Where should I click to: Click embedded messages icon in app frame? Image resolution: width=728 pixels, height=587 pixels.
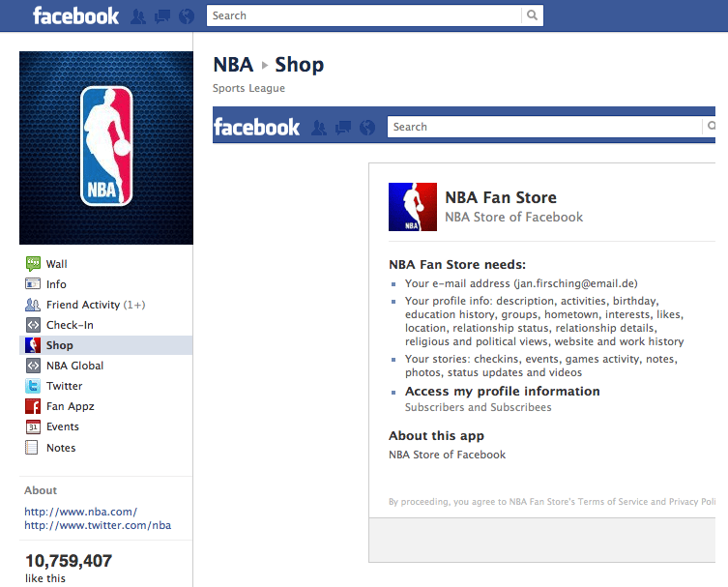coord(343,128)
